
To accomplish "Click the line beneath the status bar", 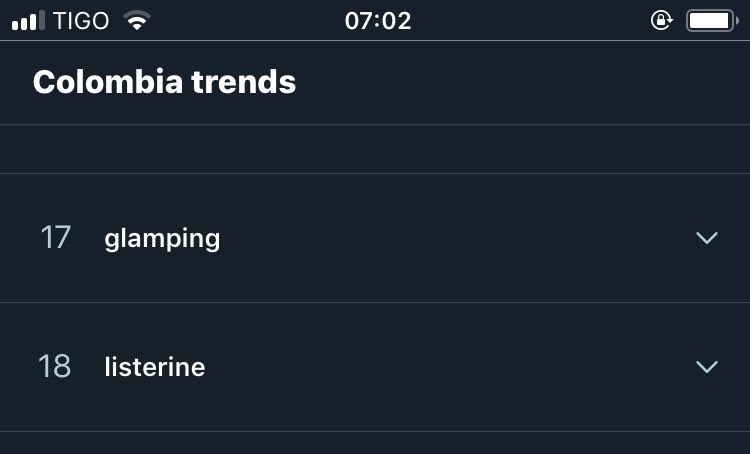I will point(375,41).
